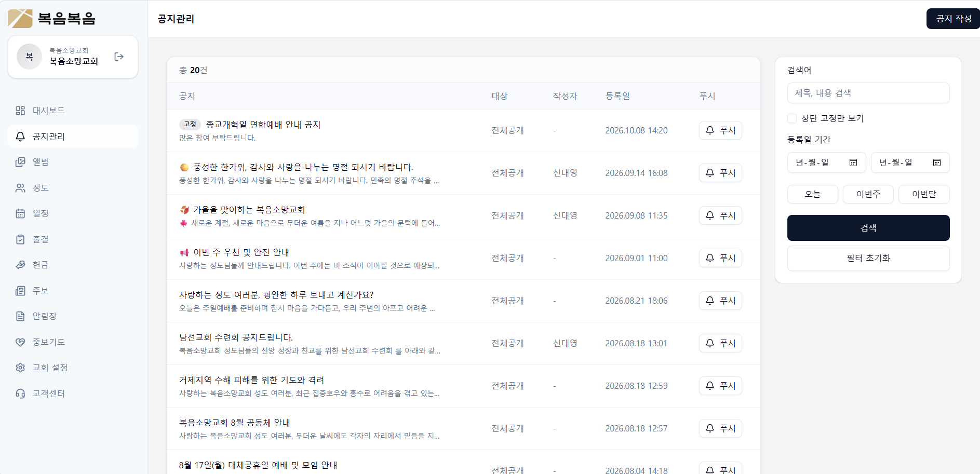Open calendar picker of end date
980x474 pixels.
click(x=936, y=162)
